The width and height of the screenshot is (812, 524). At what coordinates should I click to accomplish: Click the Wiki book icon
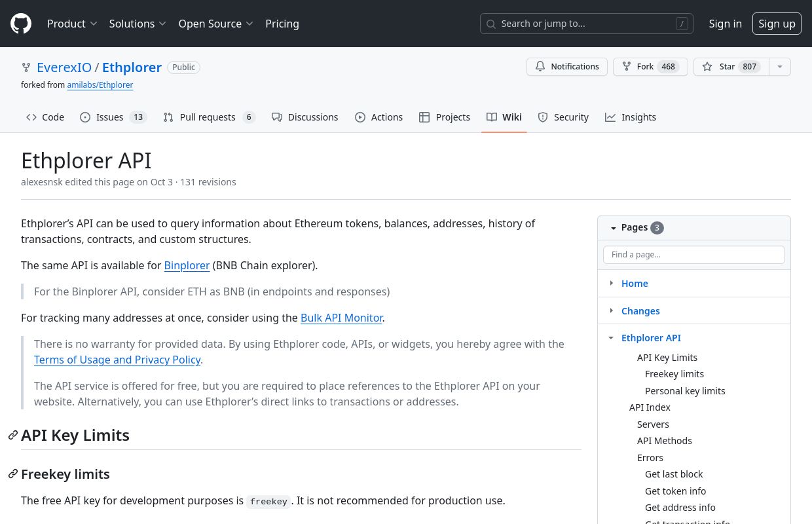coord(492,117)
